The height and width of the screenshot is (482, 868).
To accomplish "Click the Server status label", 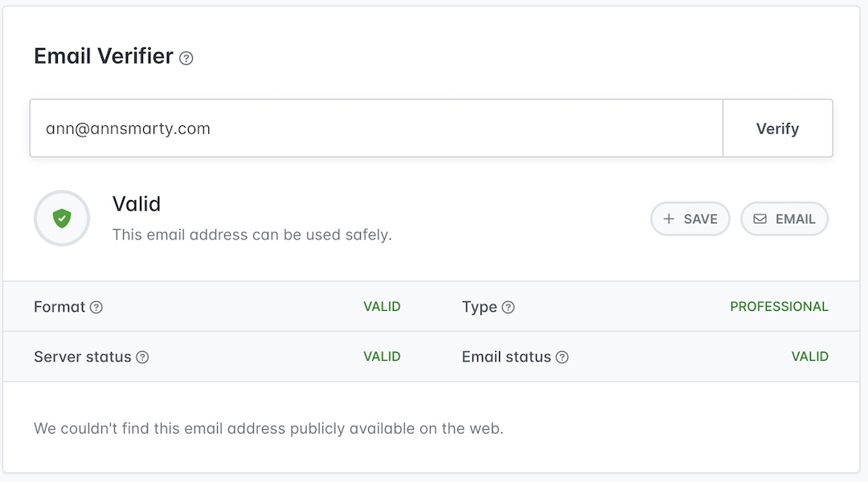I will [82, 357].
